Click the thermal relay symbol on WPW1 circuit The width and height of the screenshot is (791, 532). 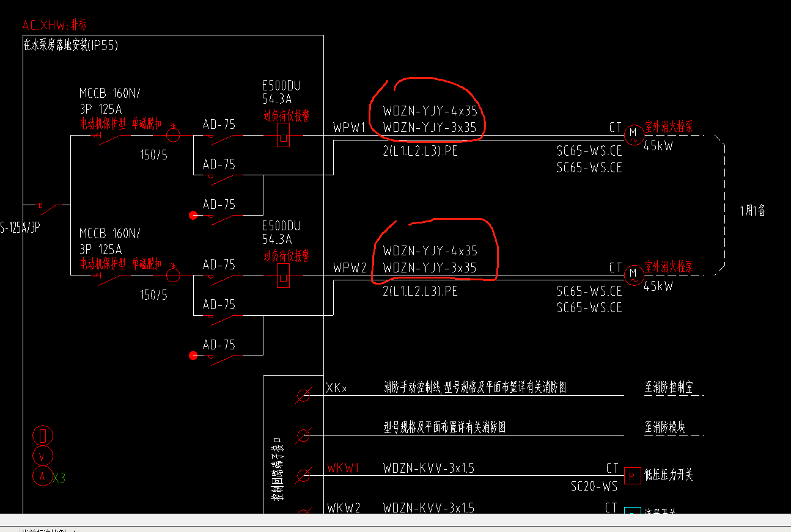point(283,135)
